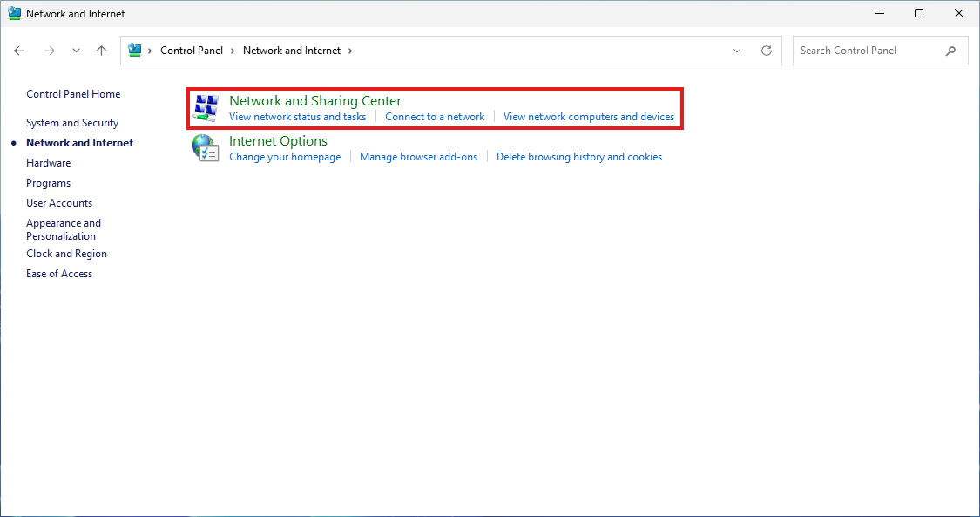Click Change your homepage link
This screenshot has width=980, height=517.
point(285,157)
